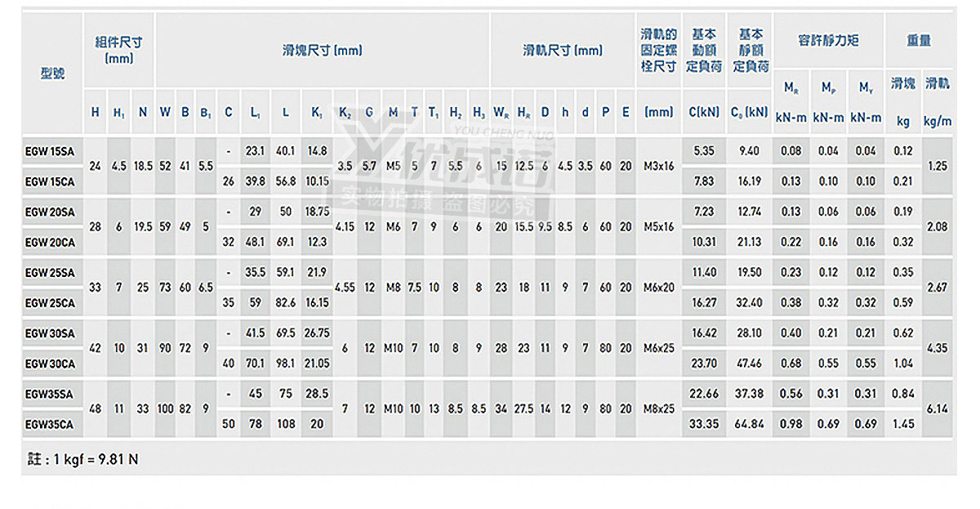Click rail weight value 6.14

click(938, 409)
